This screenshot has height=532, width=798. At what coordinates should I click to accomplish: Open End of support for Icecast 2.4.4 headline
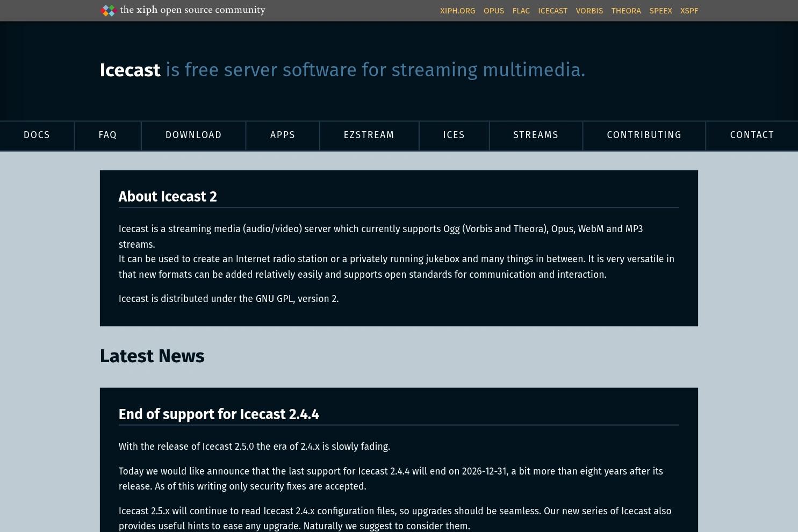click(x=219, y=414)
